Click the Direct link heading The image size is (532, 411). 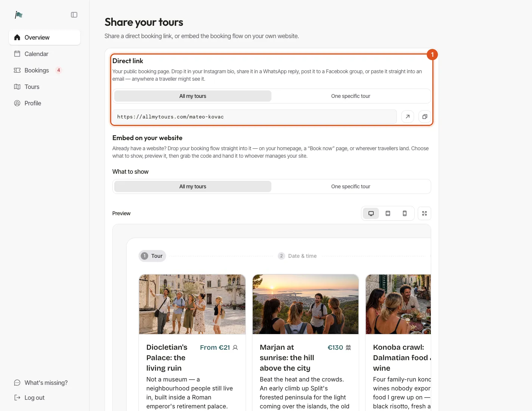(128, 61)
